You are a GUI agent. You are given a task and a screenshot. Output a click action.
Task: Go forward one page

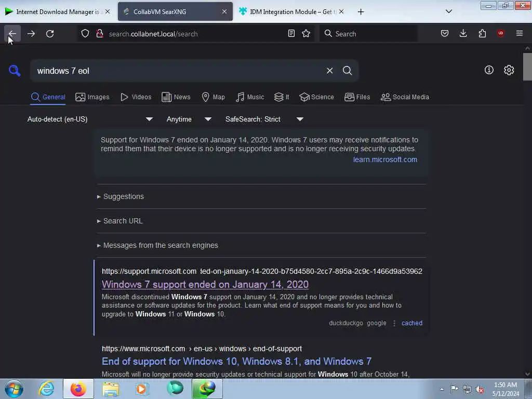pos(31,34)
